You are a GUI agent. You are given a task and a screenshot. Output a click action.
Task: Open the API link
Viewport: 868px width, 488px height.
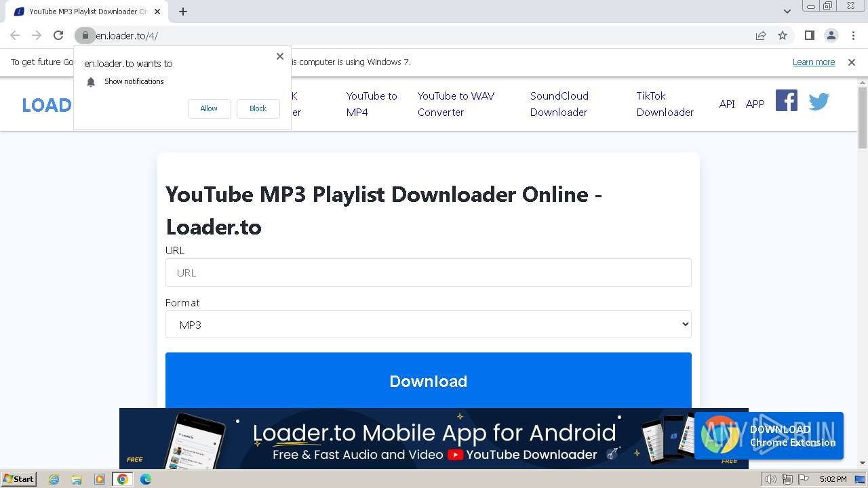click(x=727, y=104)
